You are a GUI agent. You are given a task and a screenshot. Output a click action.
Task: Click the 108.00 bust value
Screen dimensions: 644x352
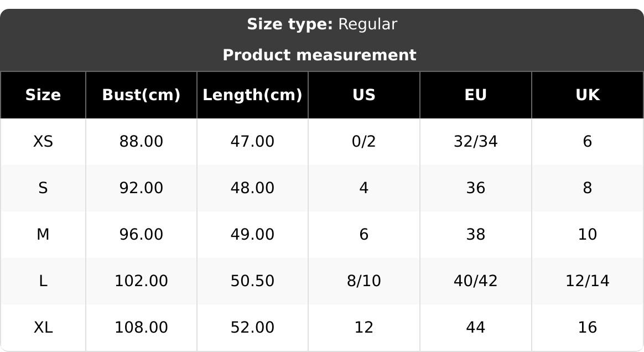coord(141,328)
